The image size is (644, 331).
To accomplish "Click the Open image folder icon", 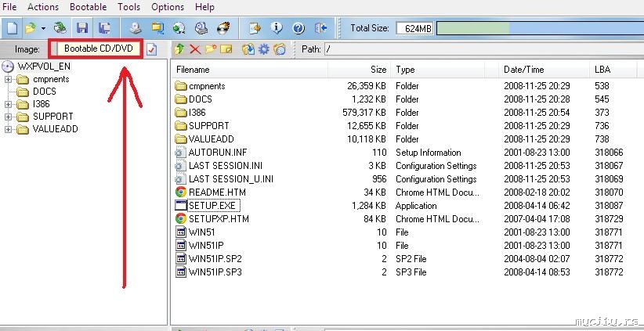I will pyautogui.click(x=30, y=28).
